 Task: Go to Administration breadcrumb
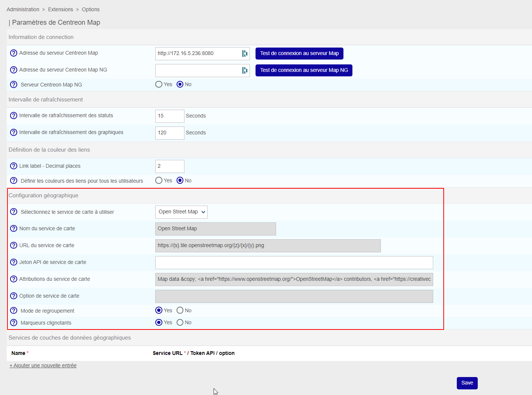23,9
